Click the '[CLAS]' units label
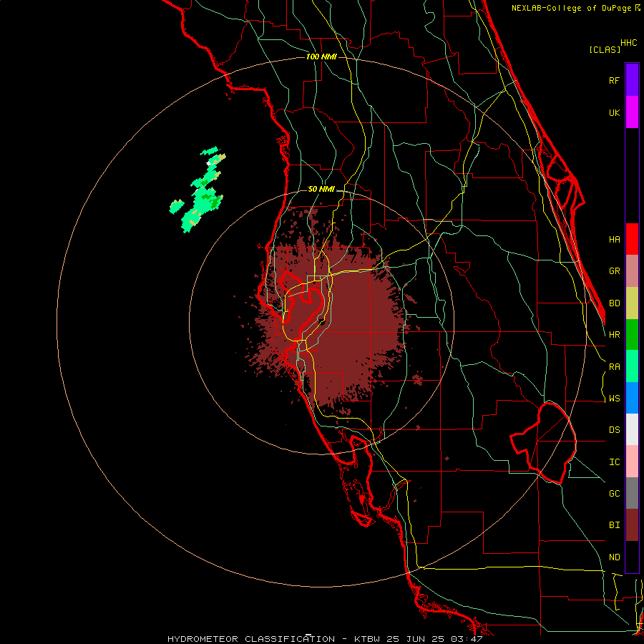The height and width of the screenshot is (644, 644). [x=605, y=49]
